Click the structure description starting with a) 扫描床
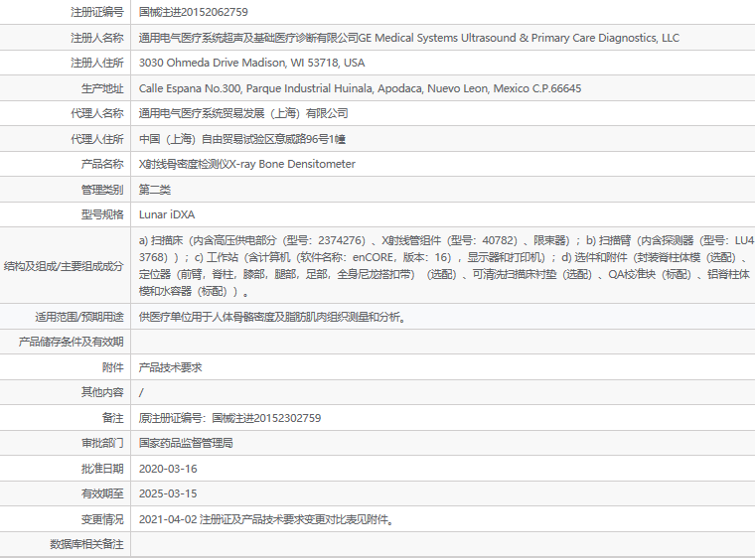755x560 pixels. pyautogui.click(x=445, y=266)
